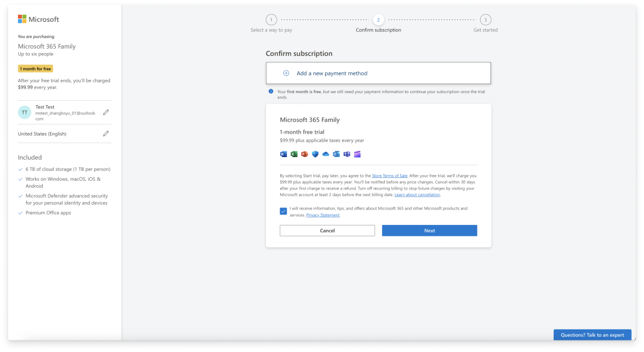Click the Microsoft Defender shield icon
The width and height of the screenshot is (644, 352).
pyautogui.click(x=315, y=154)
